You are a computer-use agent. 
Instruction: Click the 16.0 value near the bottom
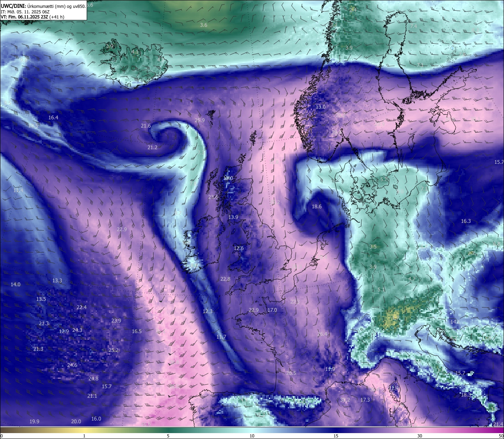96,419
